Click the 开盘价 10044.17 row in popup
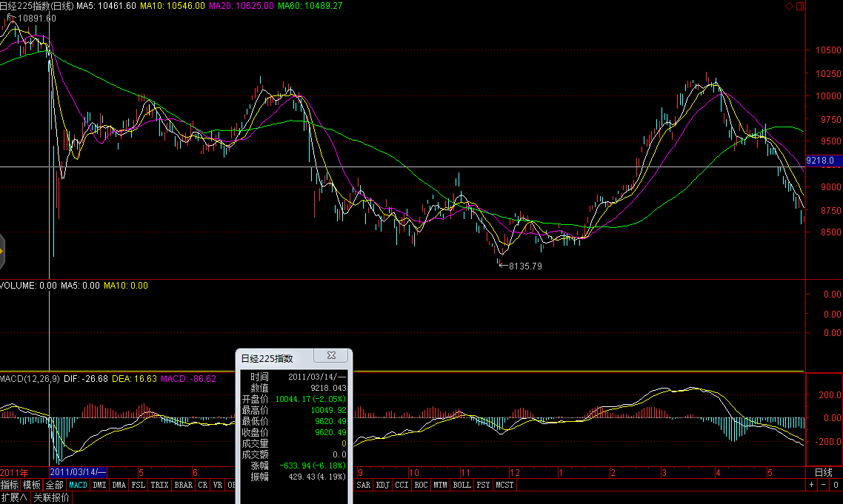The image size is (843, 504). coord(294,399)
